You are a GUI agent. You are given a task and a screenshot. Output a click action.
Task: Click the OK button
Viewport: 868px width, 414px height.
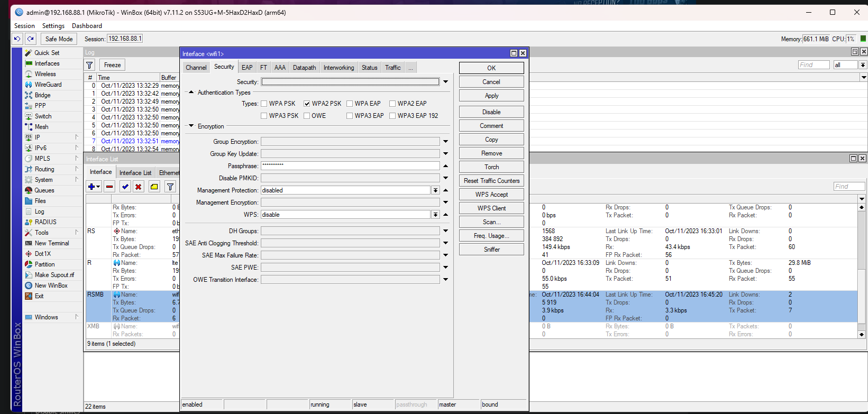point(491,68)
